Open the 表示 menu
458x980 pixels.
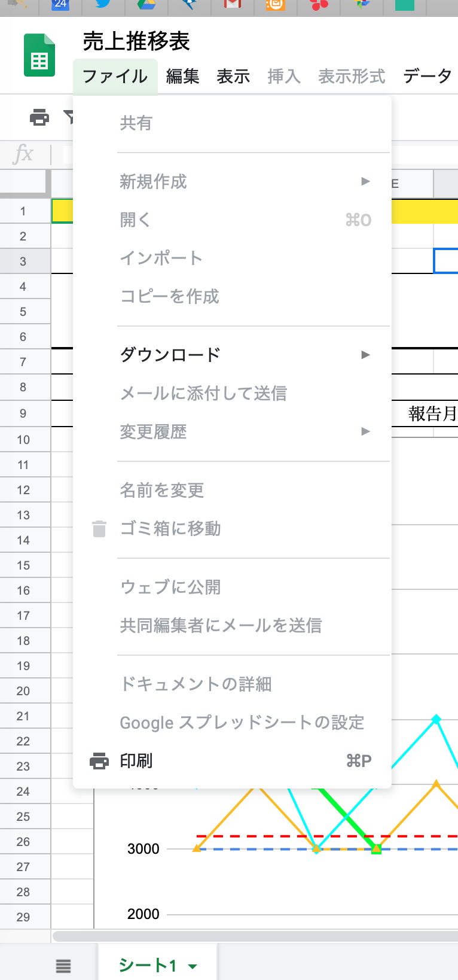(233, 77)
